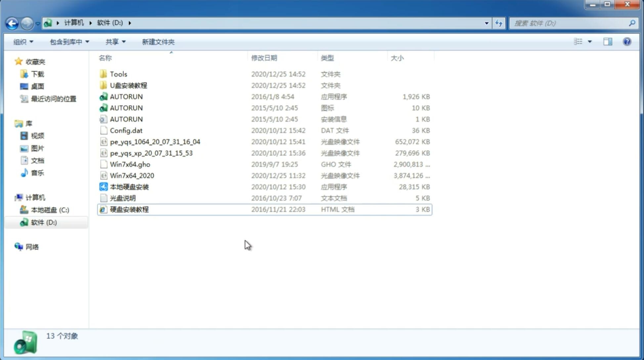Open Win7x64.gho backup file
Image resolution: width=644 pixels, height=360 pixels.
[x=130, y=164]
